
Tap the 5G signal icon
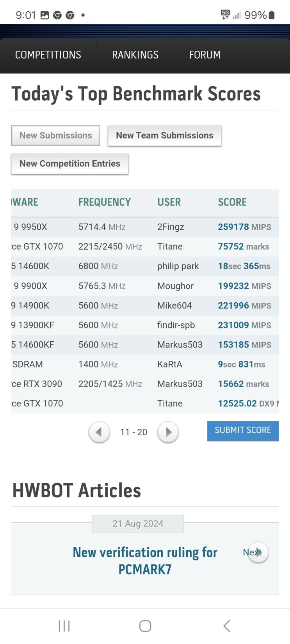tap(225, 15)
